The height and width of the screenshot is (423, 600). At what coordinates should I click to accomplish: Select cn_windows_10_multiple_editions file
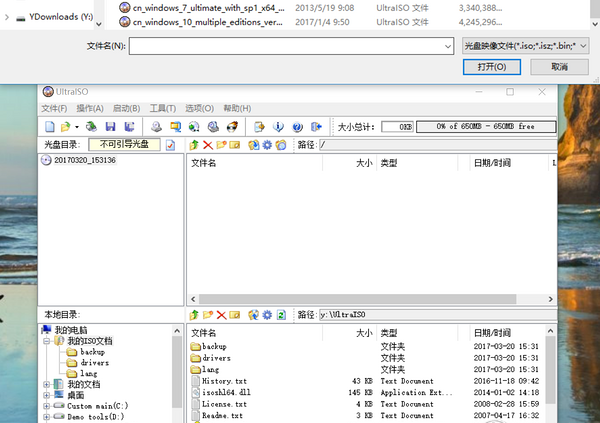point(208,22)
